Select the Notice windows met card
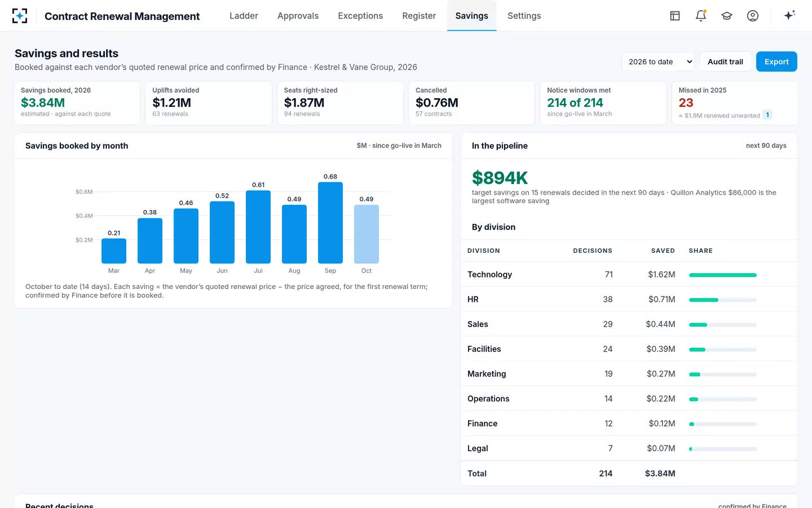Viewport: 812px width, 508px height. pyautogui.click(x=603, y=103)
